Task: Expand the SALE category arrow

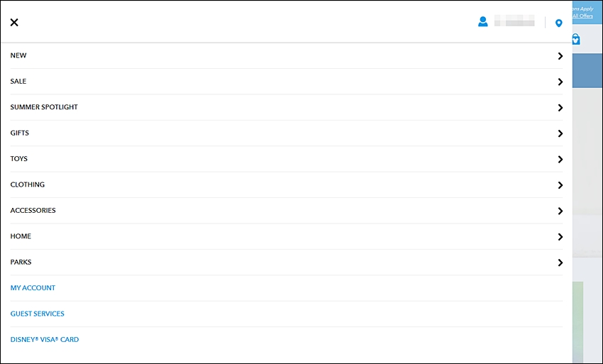Action: click(560, 82)
